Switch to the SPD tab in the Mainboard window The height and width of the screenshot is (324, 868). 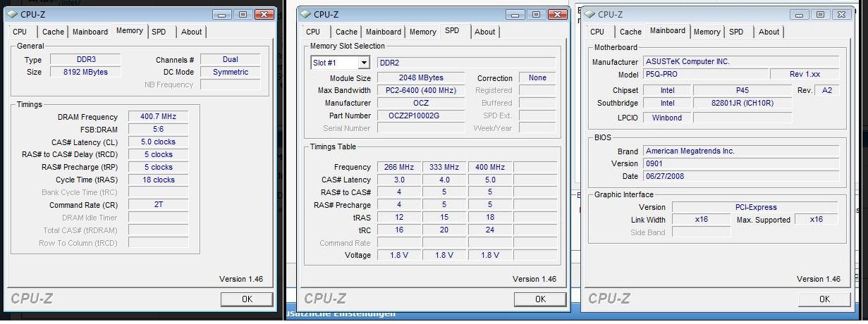coord(736,32)
